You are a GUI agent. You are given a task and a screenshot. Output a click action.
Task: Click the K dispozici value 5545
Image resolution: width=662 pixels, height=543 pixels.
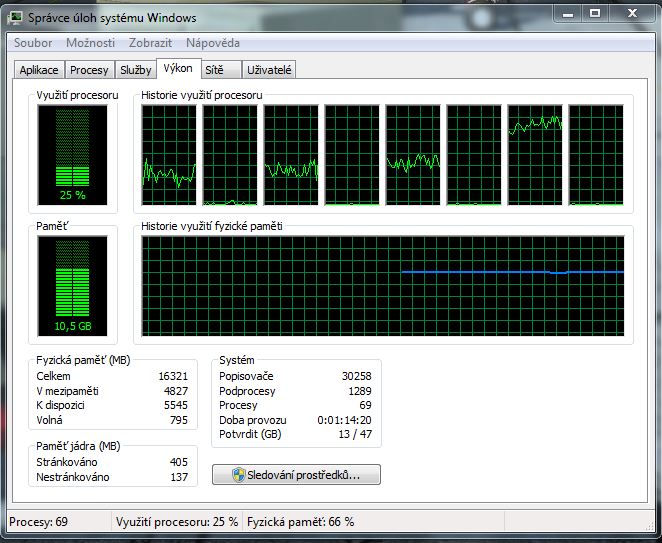coord(176,405)
